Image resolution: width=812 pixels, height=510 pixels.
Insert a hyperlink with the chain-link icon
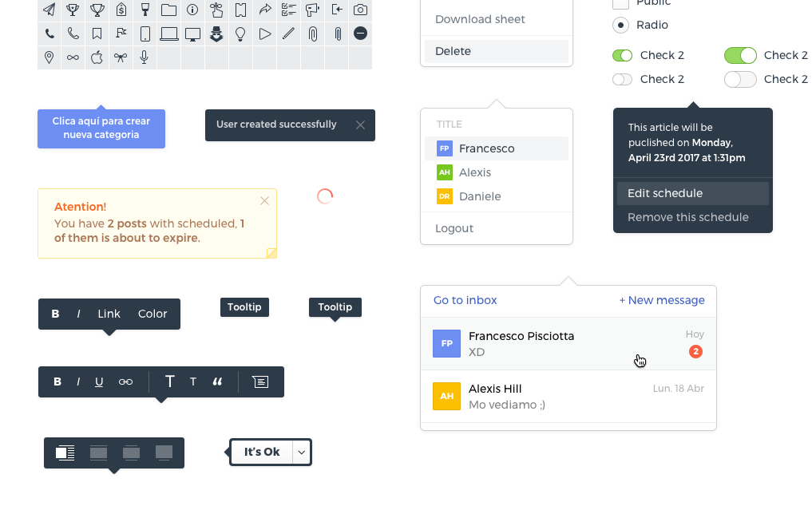125,382
